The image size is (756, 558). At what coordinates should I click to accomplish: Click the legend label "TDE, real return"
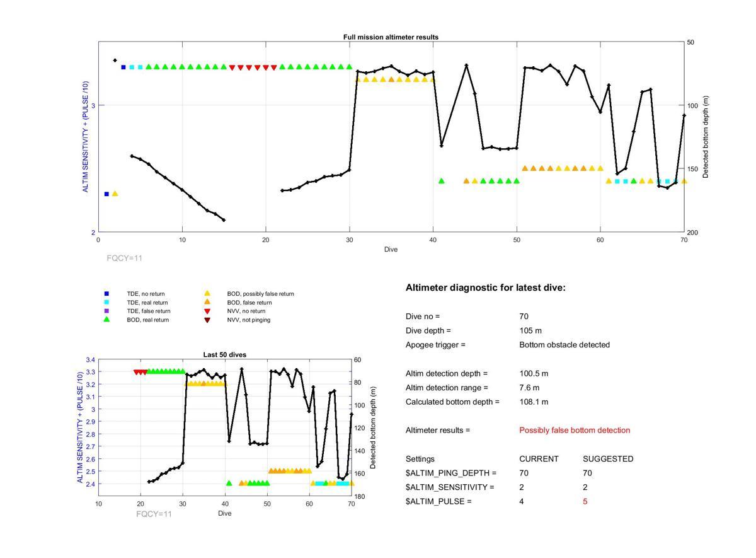coord(147,303)
